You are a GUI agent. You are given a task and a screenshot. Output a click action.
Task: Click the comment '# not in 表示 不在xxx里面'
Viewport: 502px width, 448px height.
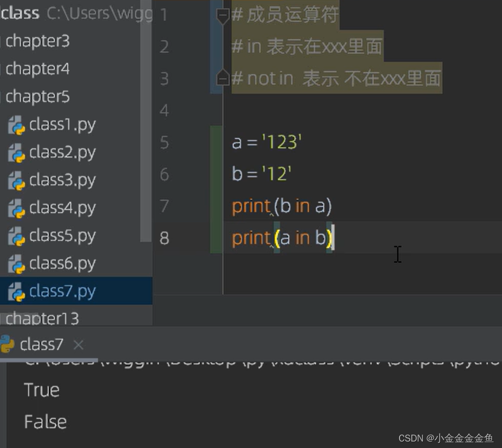tap(336, 79)
